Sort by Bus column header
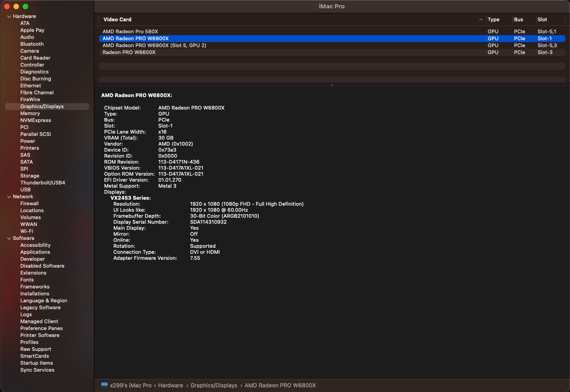Screen dimensions: 570x392 pos(518,19)
